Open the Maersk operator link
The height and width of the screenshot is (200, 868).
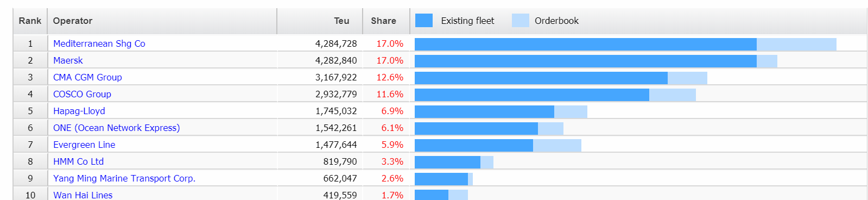68,60
